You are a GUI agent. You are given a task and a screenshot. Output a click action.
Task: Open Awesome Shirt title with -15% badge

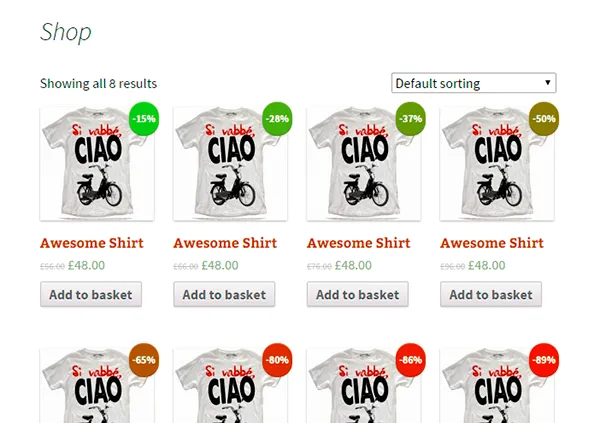pyautogui.click(x=92, y=243)
